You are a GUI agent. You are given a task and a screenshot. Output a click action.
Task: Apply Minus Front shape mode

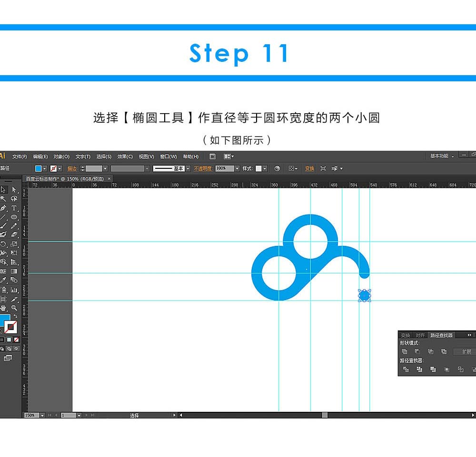tap(417, 351)
